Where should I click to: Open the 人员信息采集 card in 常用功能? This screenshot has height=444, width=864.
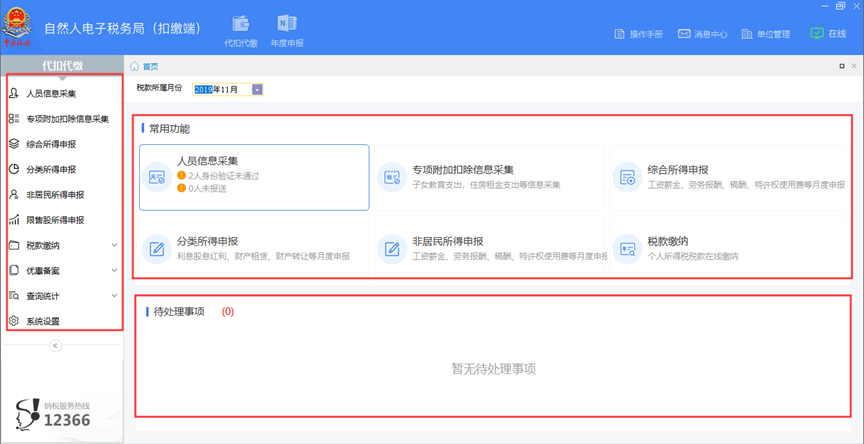tap(254, 176)
